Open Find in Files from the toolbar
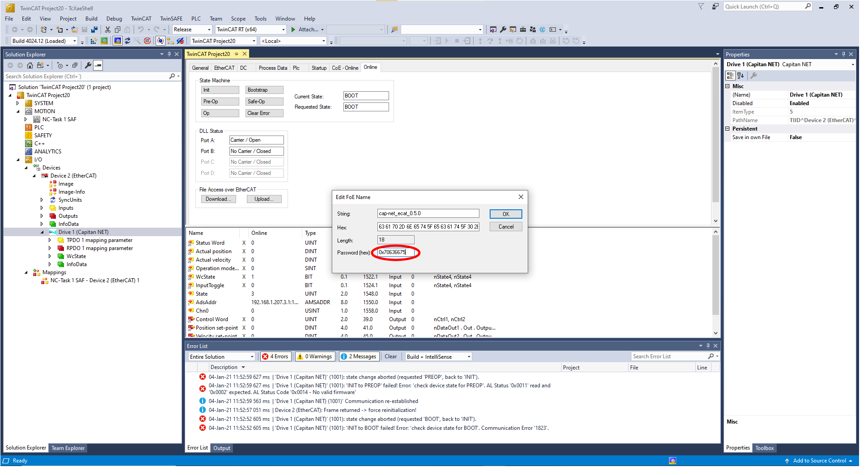Screen dimensions: 868x475 tap(394, 30)
